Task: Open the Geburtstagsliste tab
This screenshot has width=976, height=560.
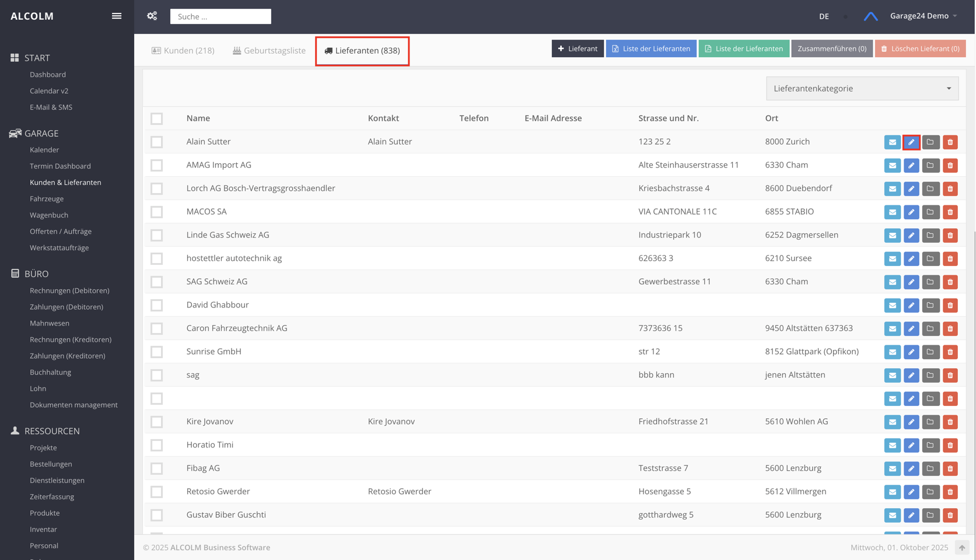Action: click(269, 51)
